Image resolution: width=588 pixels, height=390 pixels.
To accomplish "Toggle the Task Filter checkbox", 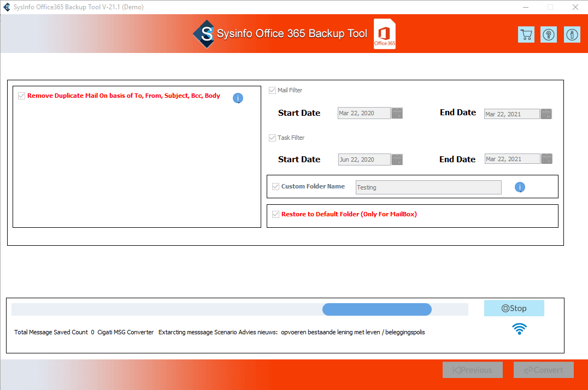I will pyautogui.click(x=272, y=138).
